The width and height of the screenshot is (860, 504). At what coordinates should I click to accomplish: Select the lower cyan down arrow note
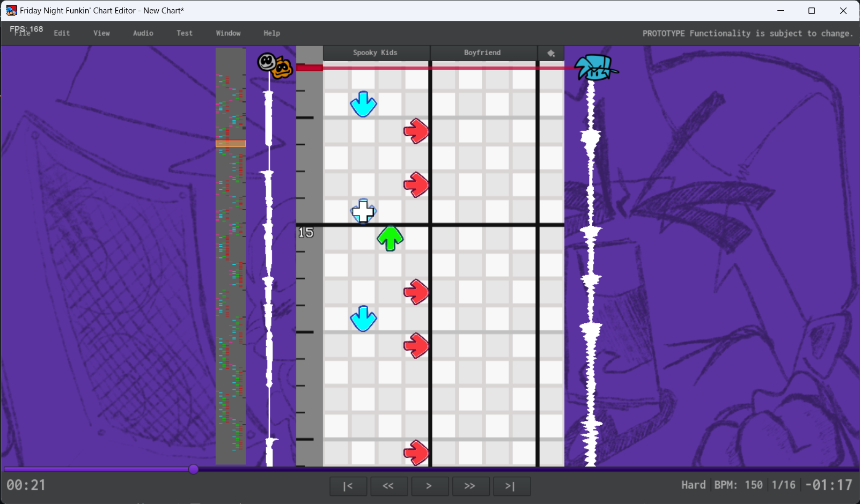coord(363,318)
